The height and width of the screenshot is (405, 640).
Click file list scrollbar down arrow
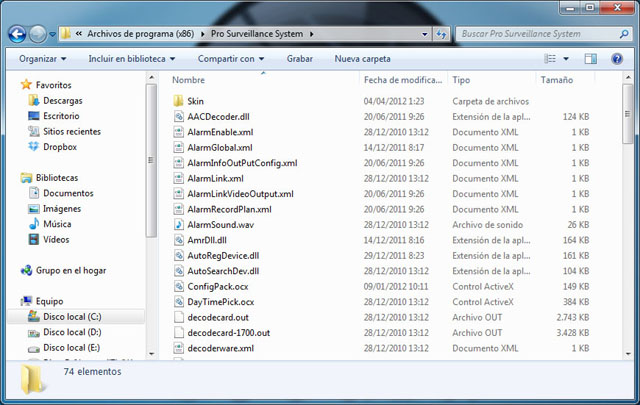pyautogui.click(x=628, y=354)
